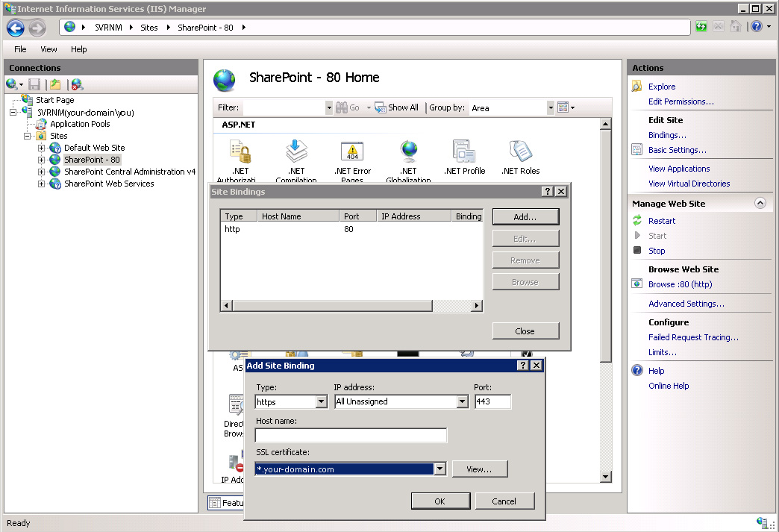
Task: Collapse the Manage Web Site section
Action: point(760,203)
